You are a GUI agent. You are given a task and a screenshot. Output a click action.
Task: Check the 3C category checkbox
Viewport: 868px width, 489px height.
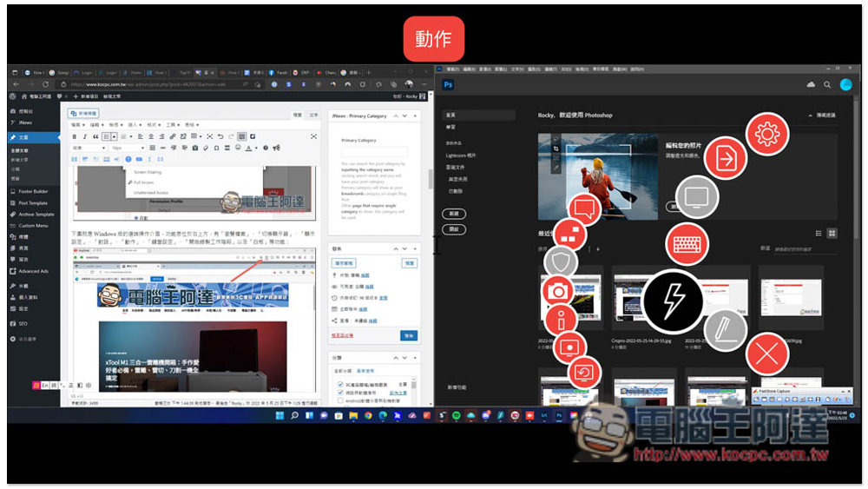(x=340, y=384)
